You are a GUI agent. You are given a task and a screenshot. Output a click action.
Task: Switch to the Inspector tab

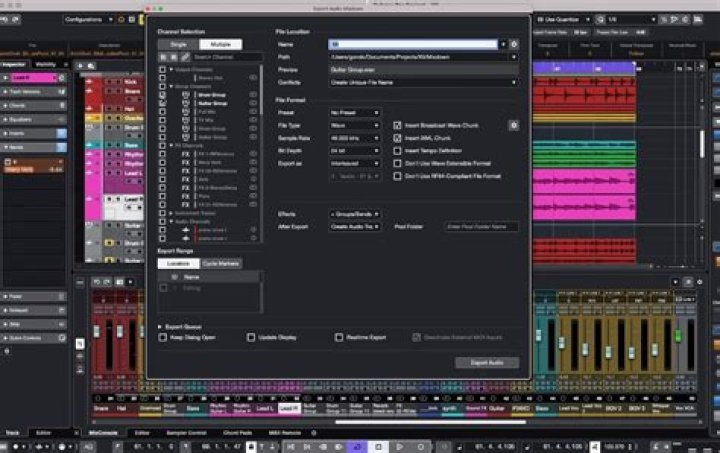(x=14, y=65)
